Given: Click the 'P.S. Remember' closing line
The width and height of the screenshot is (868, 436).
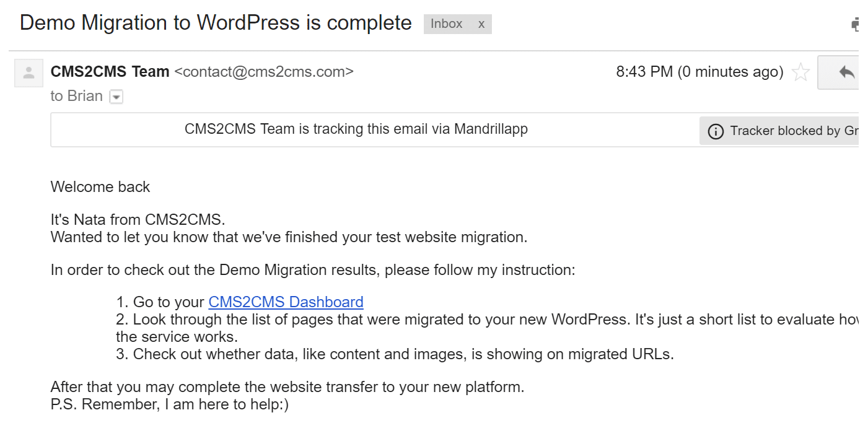Looking at the screenshot, I should [x=170, y=404].
